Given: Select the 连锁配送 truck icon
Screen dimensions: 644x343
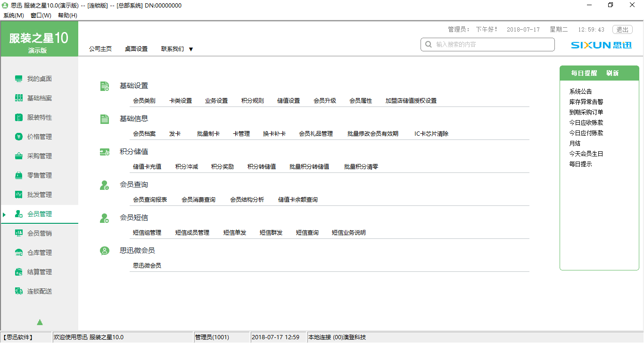Looking at the screenshot, I should (x=18, y=291).
